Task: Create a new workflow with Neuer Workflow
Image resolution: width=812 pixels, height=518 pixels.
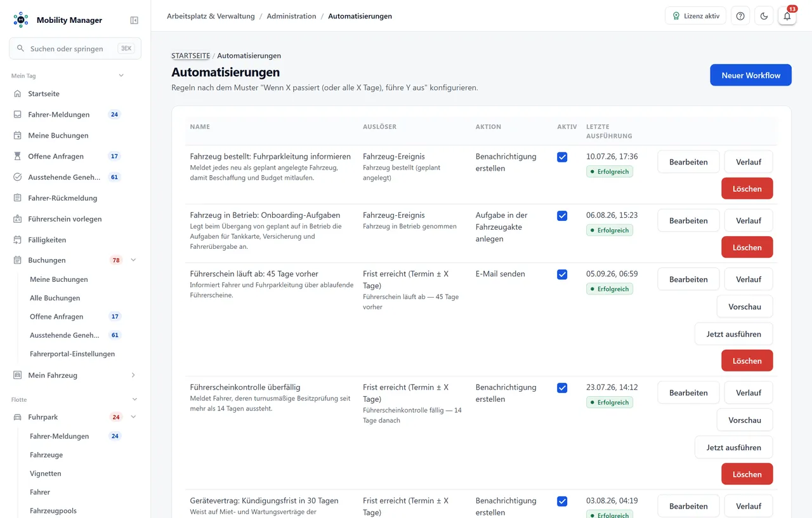Action: (751, 75)
